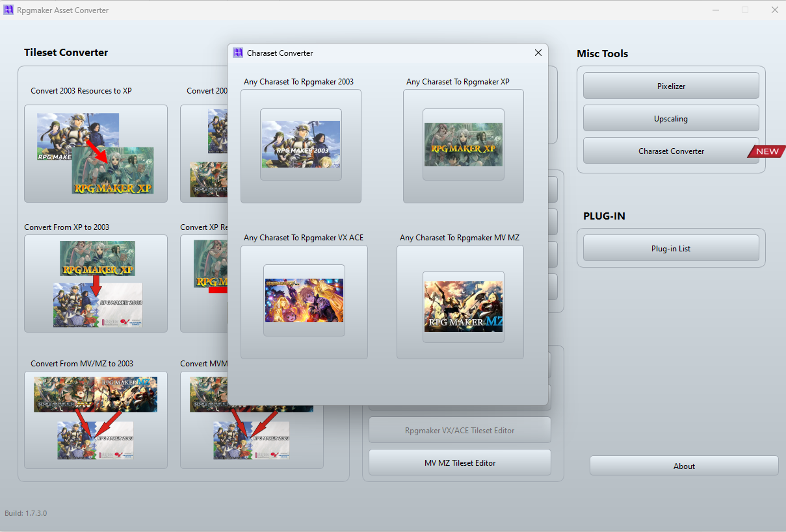
Task: Open the Upscaling tool
Action: pos(671,118)
